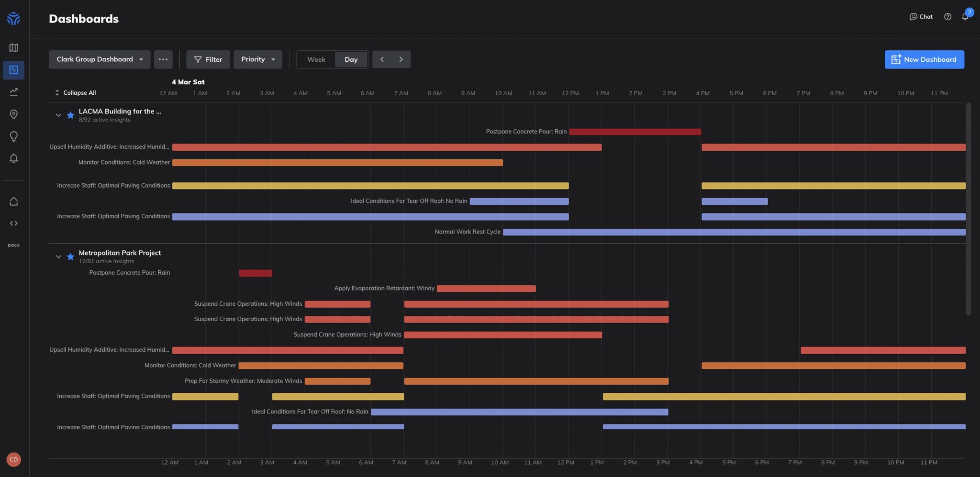The height and width of the screenshot is (477, 980).
Task: Open the Priority sort dropdown
Action: tap(257, 59)
